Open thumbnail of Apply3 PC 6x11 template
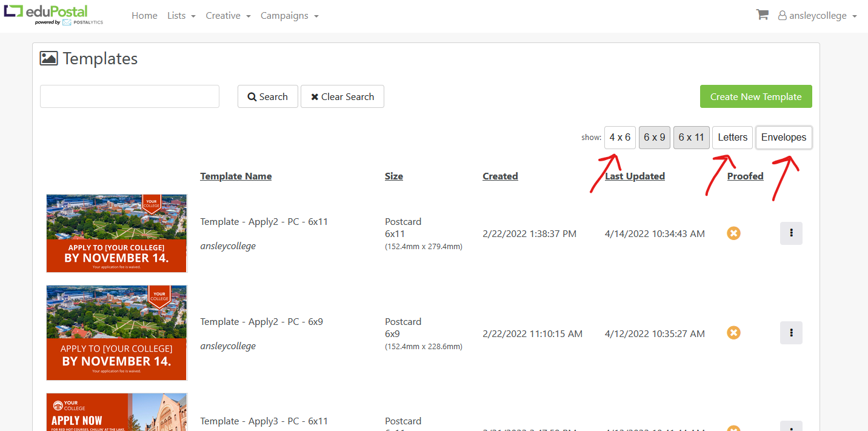This screenshot has height=431, width=868. 116,412
